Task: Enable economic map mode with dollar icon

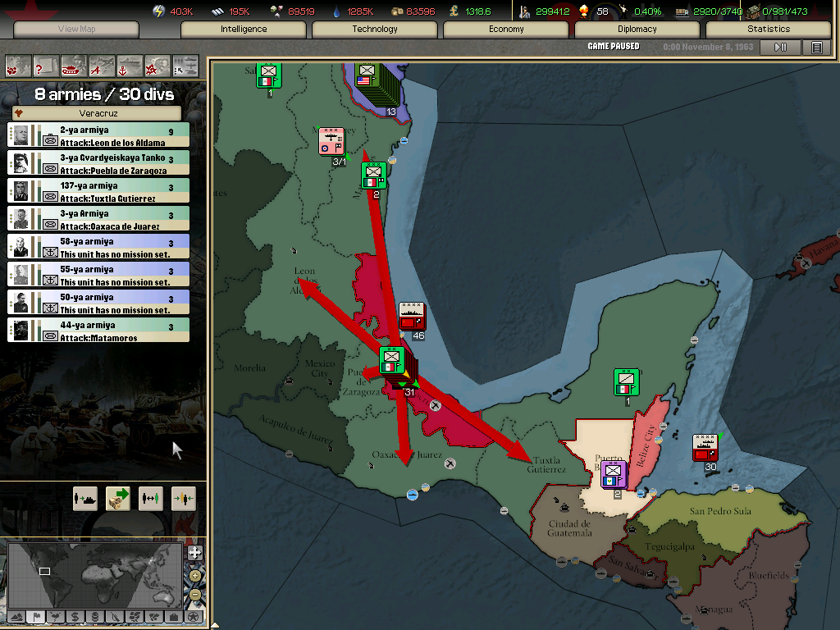Action: (75, 616)
